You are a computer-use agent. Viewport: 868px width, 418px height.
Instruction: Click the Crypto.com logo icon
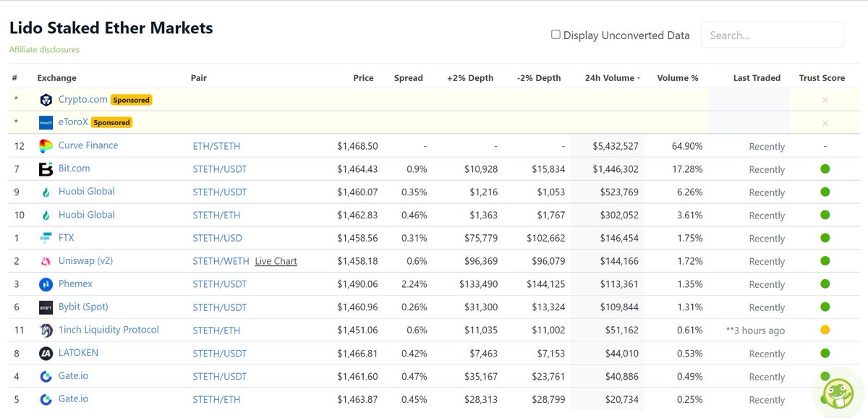click(46, 100)
